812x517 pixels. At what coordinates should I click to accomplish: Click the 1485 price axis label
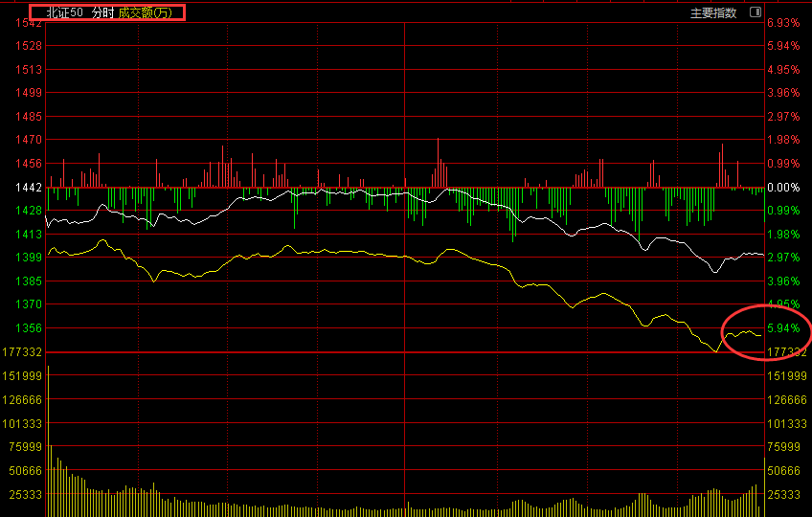[x=29, y=117]
